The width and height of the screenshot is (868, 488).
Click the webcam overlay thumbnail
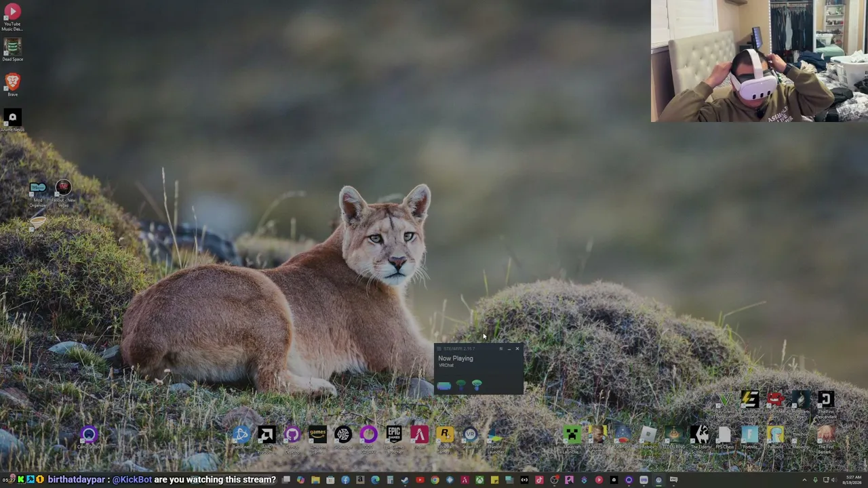(x=759, y=61)
